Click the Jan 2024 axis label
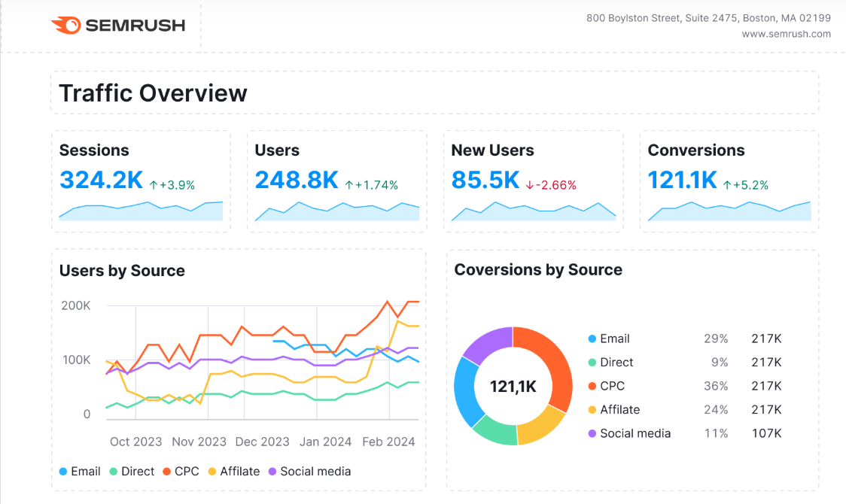This screenshot has height=504, width=846. pos(325,442)
